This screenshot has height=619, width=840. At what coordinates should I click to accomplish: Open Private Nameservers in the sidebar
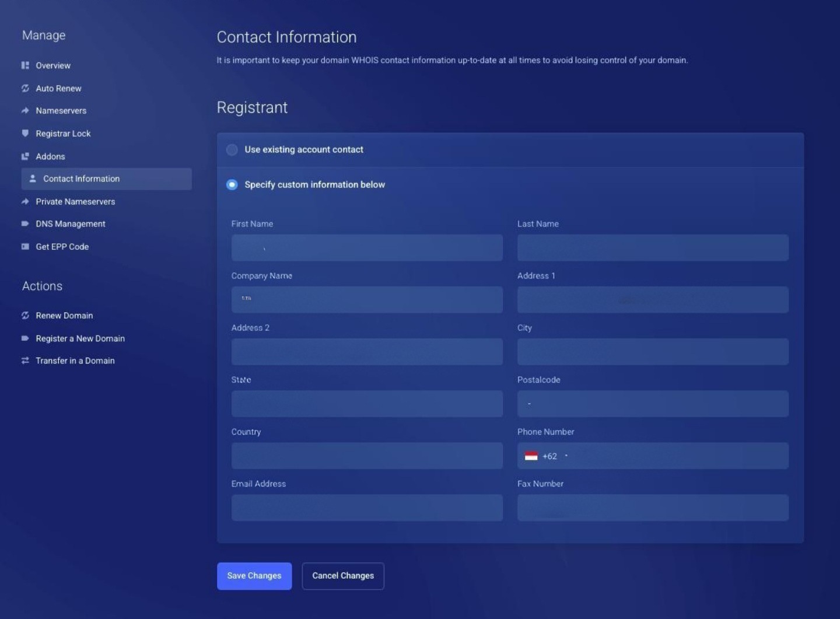[75, 201]
